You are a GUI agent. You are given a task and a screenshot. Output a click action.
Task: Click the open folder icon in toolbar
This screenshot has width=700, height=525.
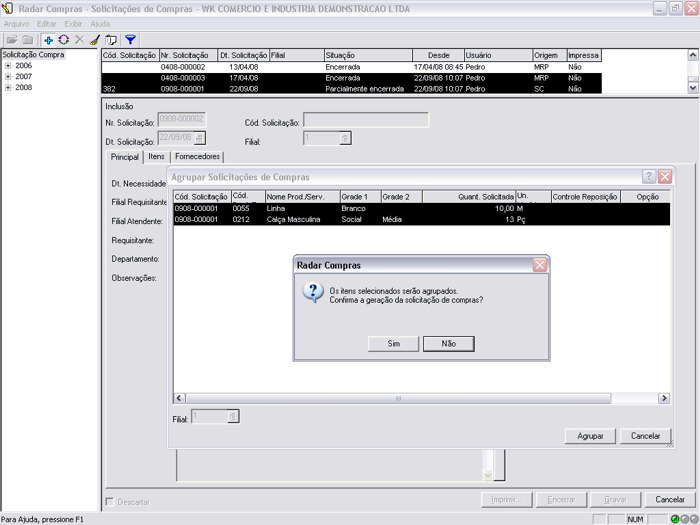(11, 39)
